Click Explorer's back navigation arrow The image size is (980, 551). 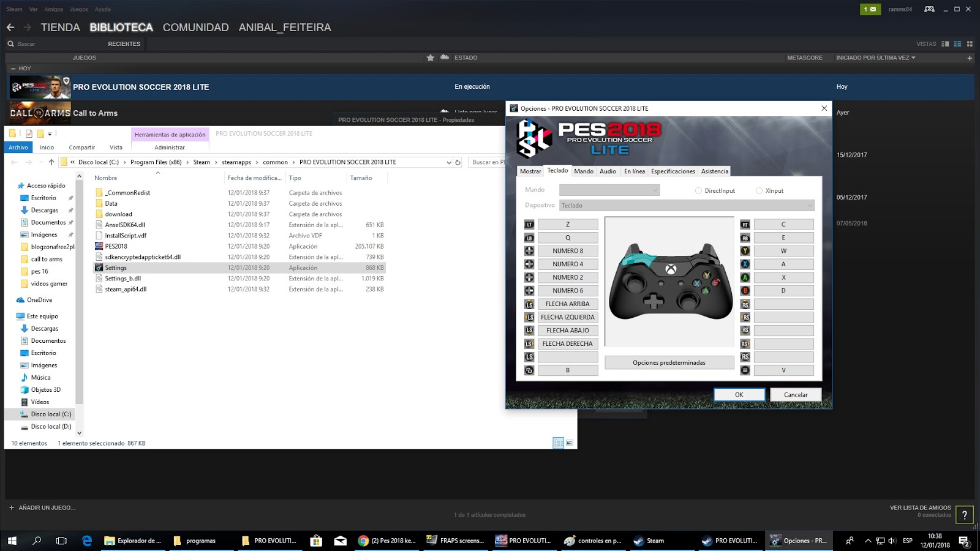click(x=14, y=162)
